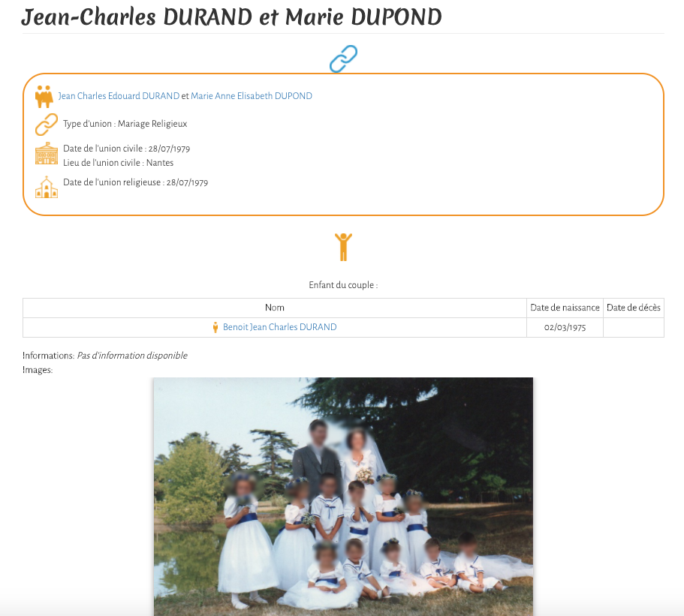684x616 pixels.
Task: Open Marie Anne Elisabeth DUPOND's profile
Action: [252, 96]
